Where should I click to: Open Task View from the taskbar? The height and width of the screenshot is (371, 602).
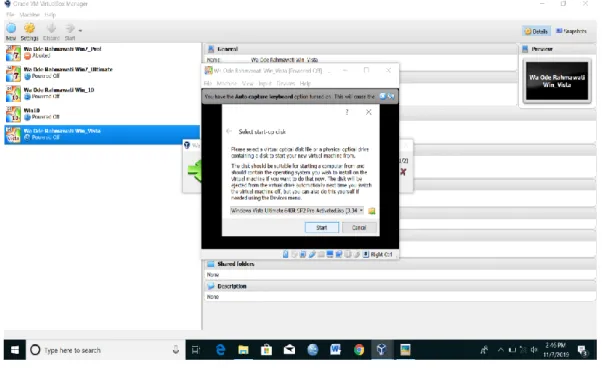click(x=196, y=350)
